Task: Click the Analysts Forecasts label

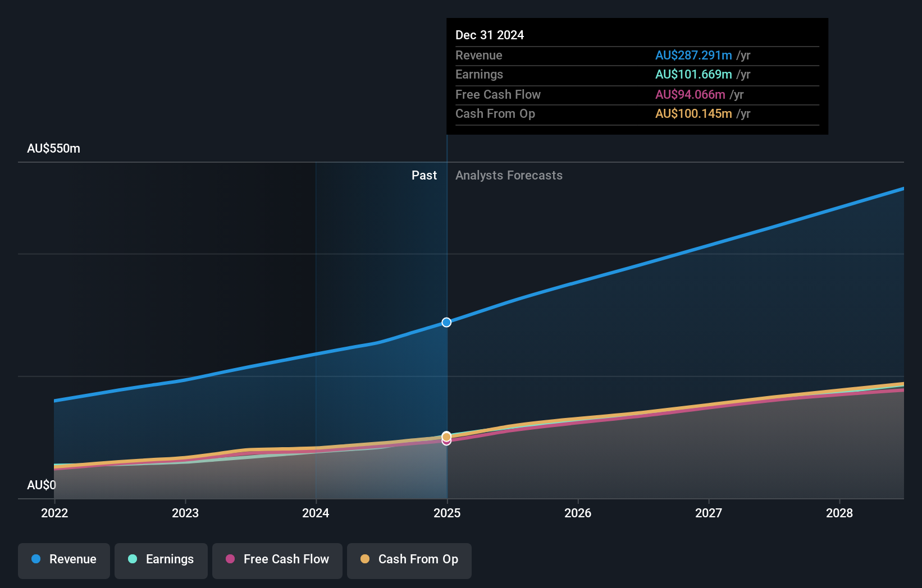Action: (509, 176)
